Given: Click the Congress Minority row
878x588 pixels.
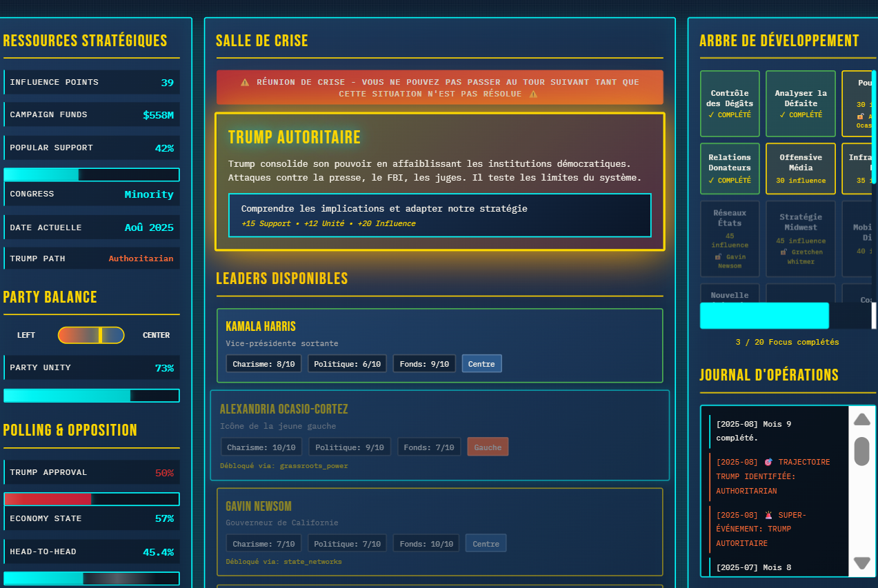Looking at the screenshot, I should 92,194.
